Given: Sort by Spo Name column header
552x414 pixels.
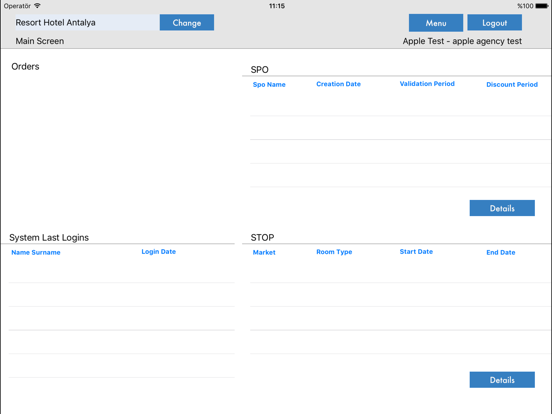Looking at the screenshot, I should 269,84.
